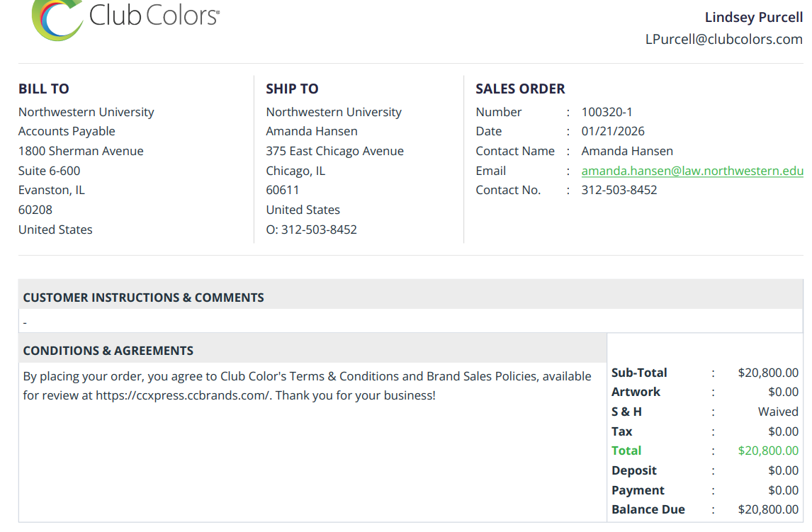Click the Balance Due label
This screenshot has height=532, width=812.
(x=648, y=509)
